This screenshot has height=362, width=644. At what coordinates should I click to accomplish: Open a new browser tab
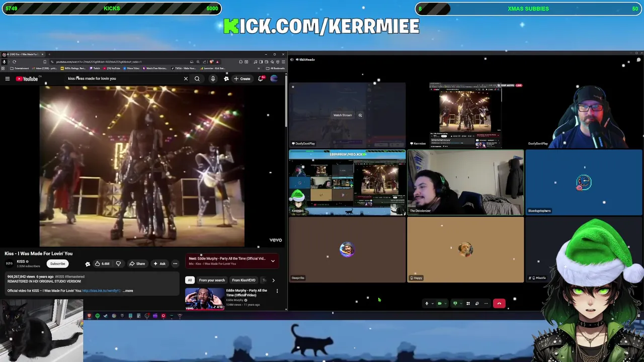point(49,54)
